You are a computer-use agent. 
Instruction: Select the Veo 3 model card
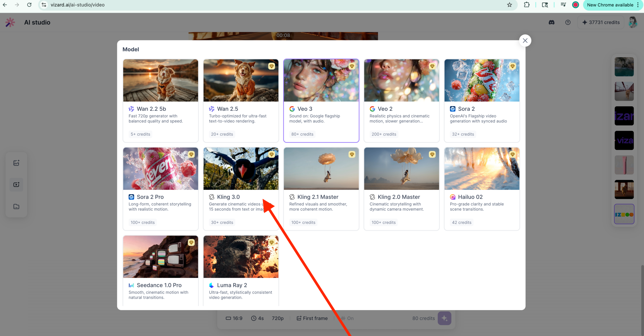[321, 101]
